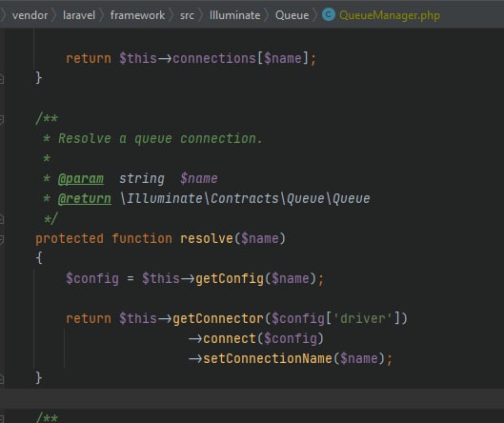Open the Queue breadcrumb folder
This screenshot has width=504, height=423.
292,15
